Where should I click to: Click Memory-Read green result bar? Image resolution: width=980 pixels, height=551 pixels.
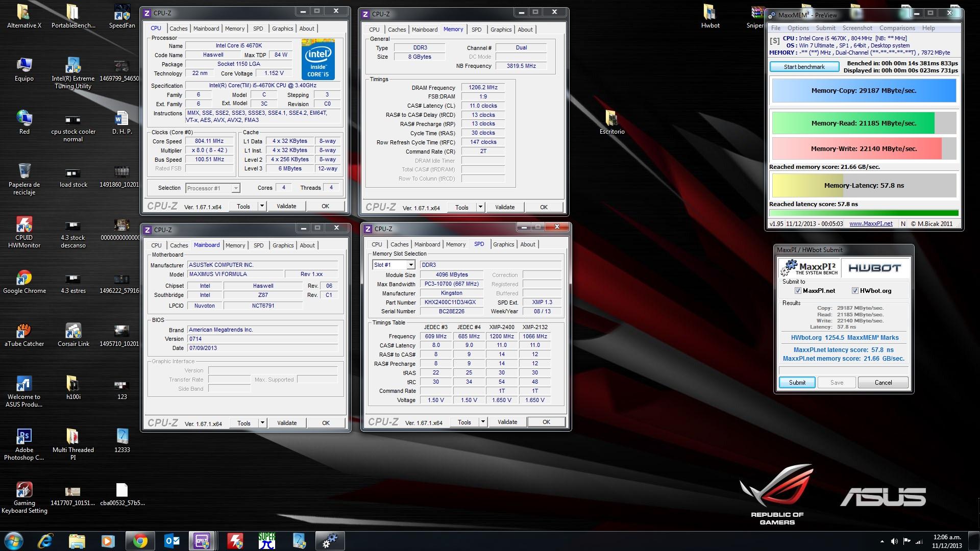coord(864,123)
